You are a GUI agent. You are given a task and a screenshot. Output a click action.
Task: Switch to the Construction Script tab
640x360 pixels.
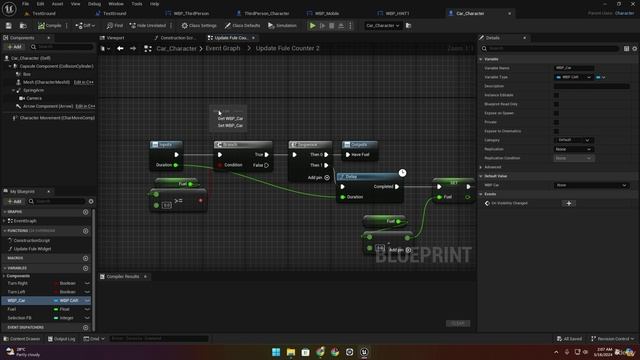[x=177, y=38]
